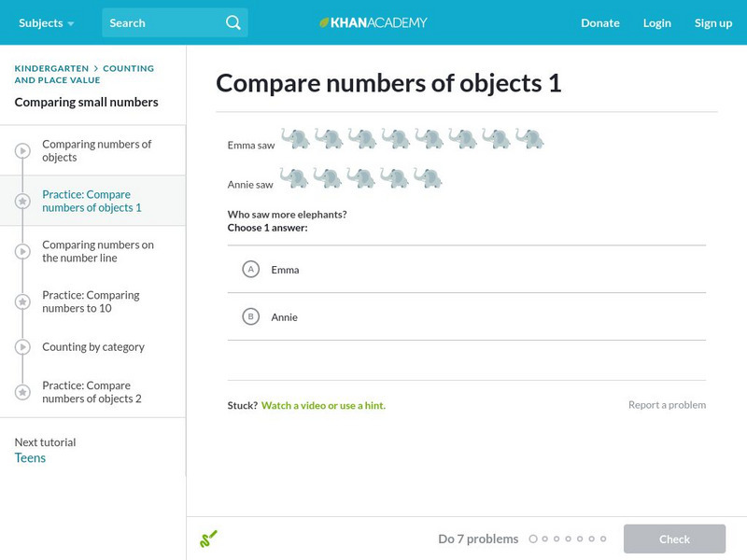Click Report a problem

coord(667,405)
